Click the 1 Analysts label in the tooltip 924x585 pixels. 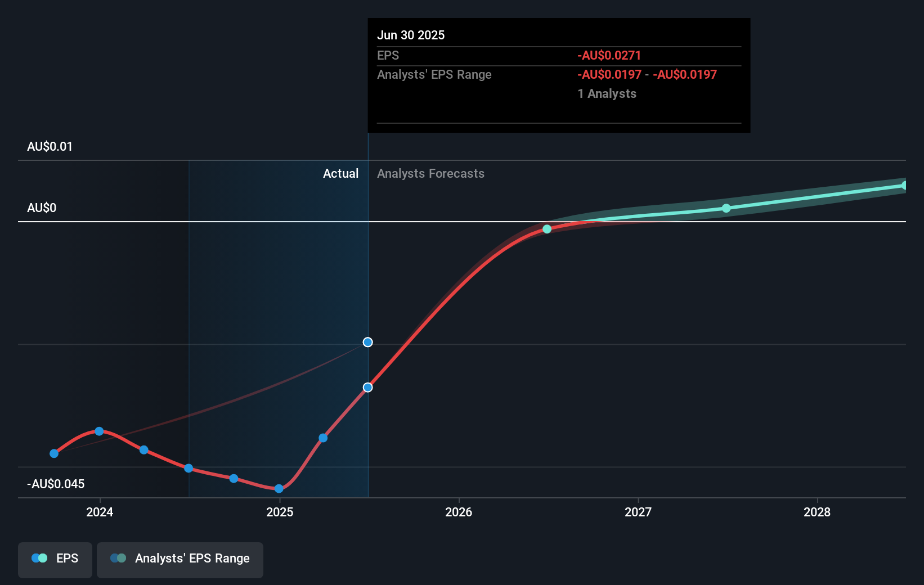coord(607,94)
